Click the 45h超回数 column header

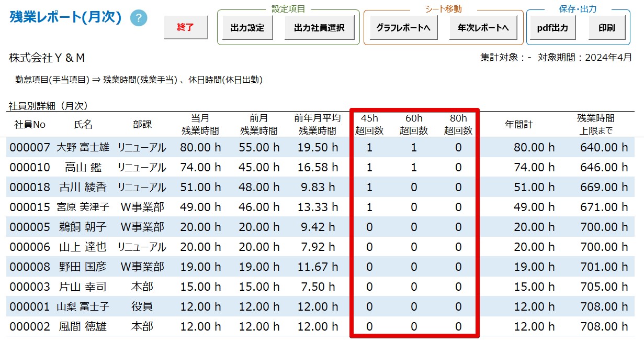pyautogui.click(x=369, y=125)
